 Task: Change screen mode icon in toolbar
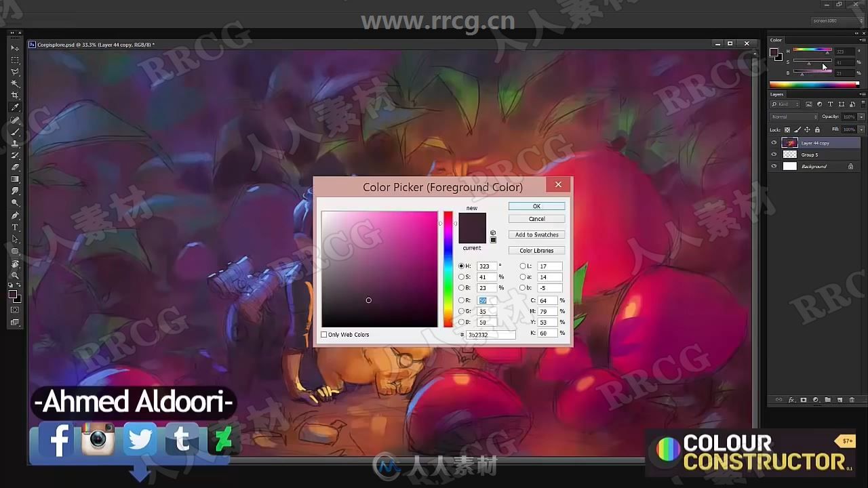(15, 322)
